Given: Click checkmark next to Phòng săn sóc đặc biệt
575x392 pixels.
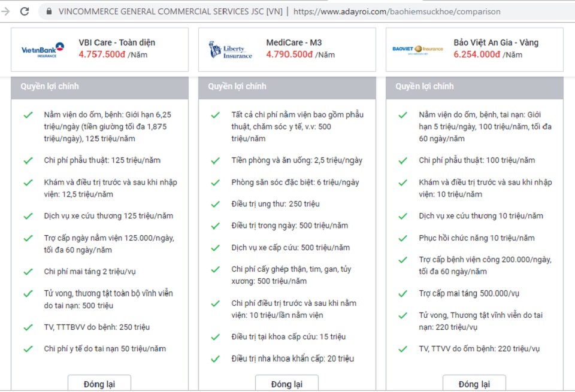Looking at the screenshot, I should (x=215, y=183).
